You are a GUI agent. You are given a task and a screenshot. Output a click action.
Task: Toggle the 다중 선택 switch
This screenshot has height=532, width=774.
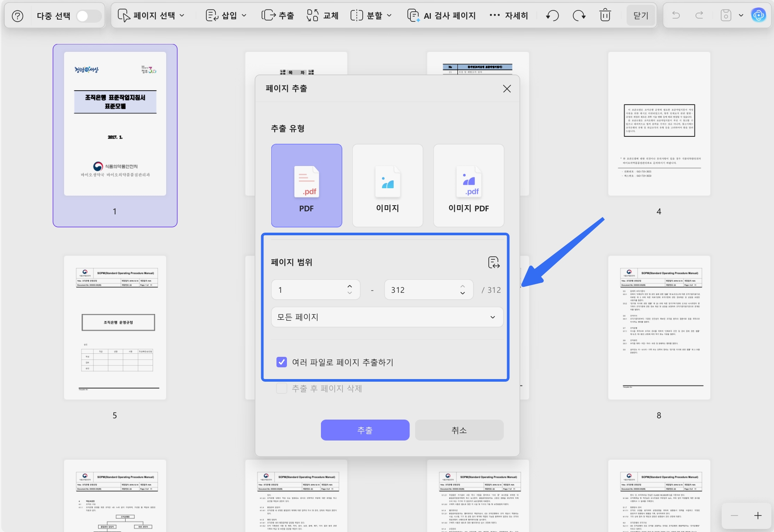click(89, 16)
